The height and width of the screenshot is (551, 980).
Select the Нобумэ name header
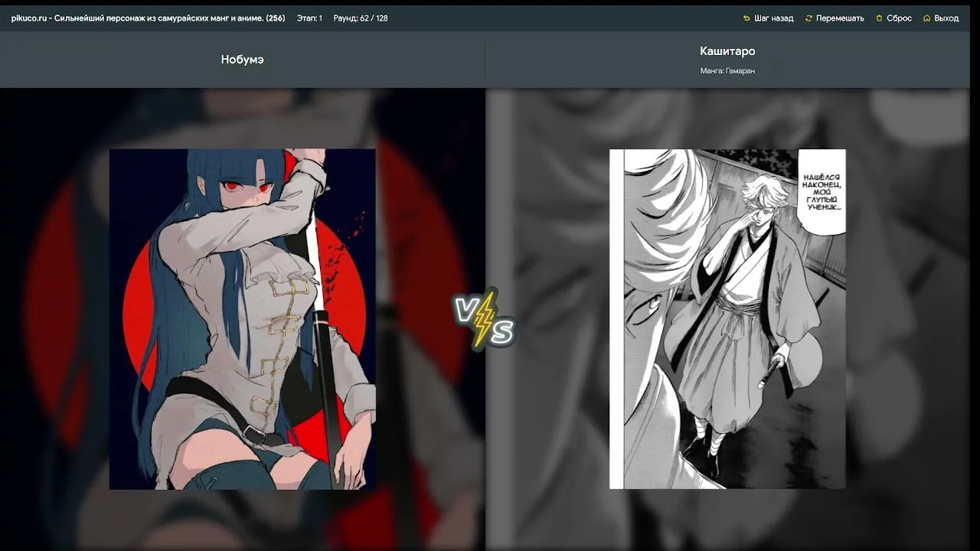(x=243, y=60)
